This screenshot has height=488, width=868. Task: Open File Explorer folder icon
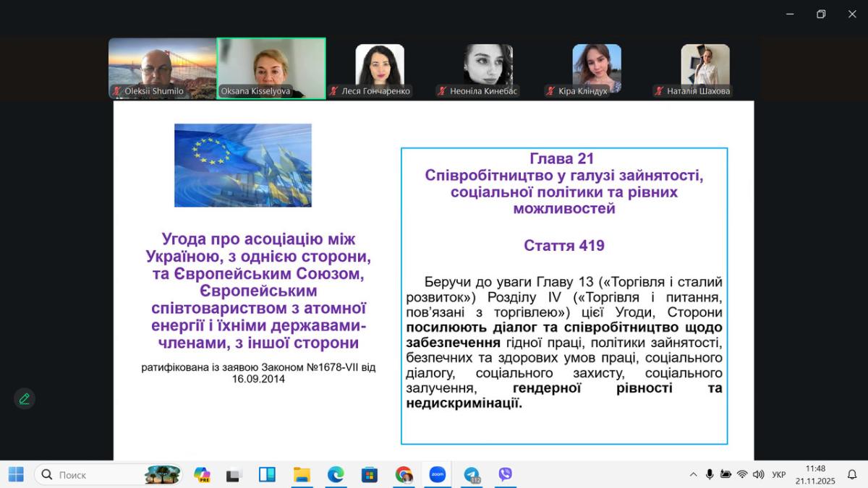pyautogui.click(x=302, y=475)
